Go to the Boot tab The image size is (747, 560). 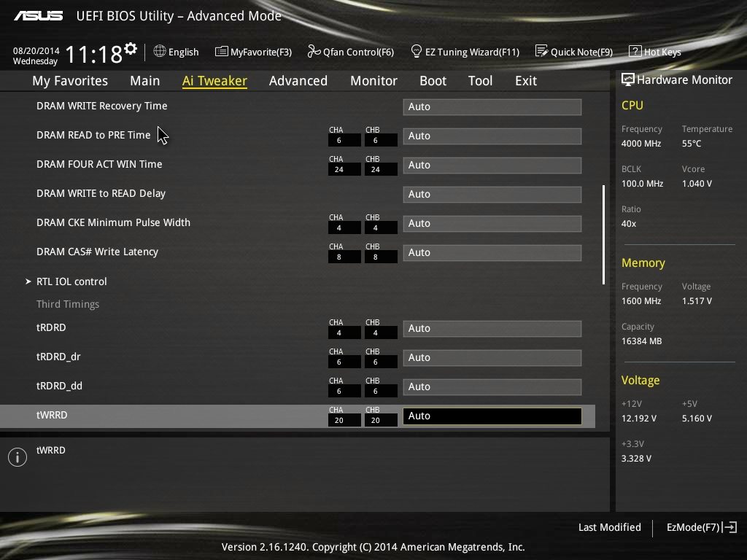[x=433, y=81]
